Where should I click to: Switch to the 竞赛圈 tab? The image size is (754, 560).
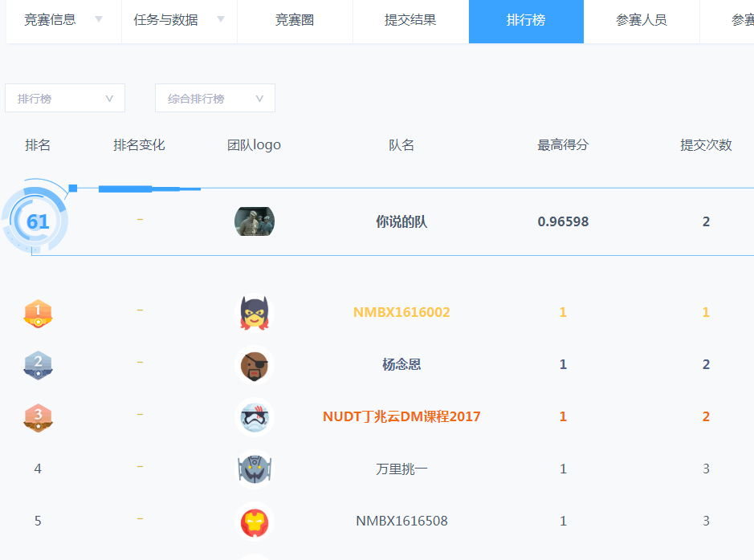pyautogui.click(x=295, y=22)
